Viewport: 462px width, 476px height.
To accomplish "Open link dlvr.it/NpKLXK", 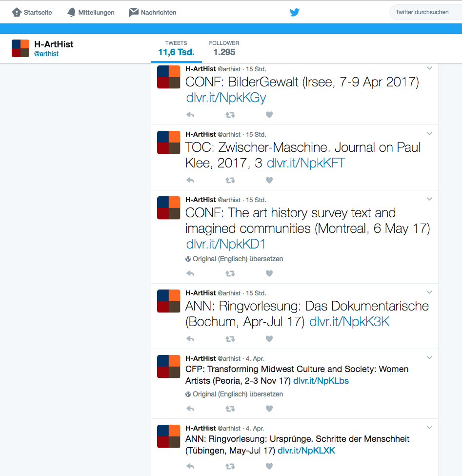I will pos(306,451).
